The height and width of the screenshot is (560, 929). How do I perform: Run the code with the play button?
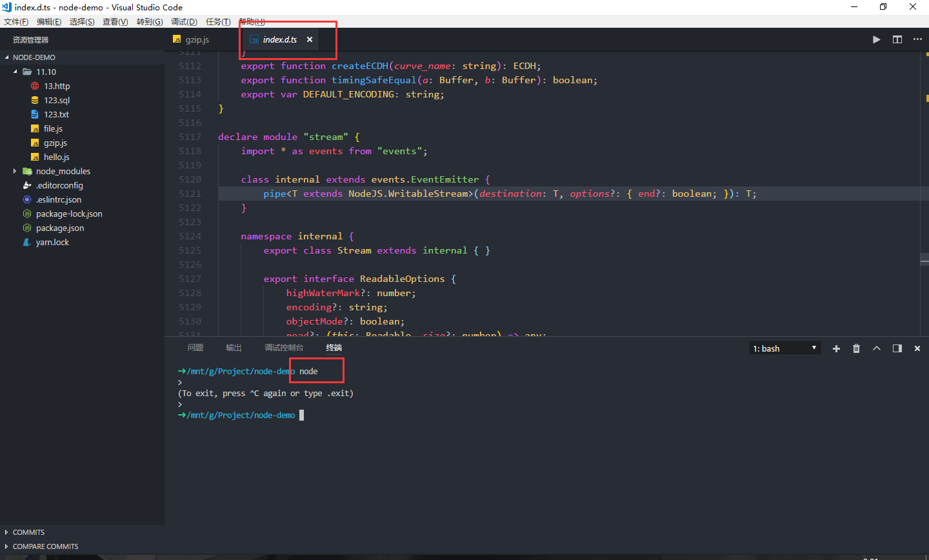[876, 39]
